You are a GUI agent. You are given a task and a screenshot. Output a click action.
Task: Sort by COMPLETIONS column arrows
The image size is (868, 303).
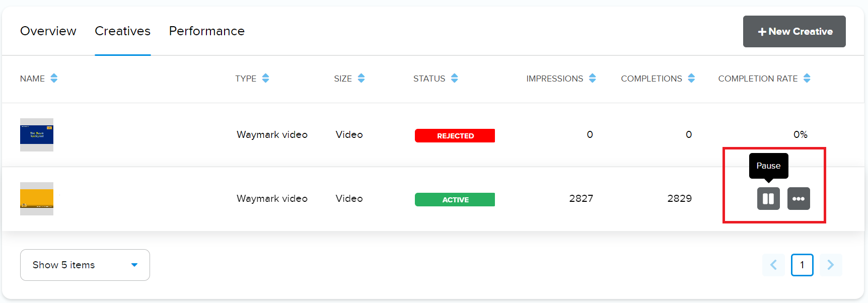(x=691, y=79)
